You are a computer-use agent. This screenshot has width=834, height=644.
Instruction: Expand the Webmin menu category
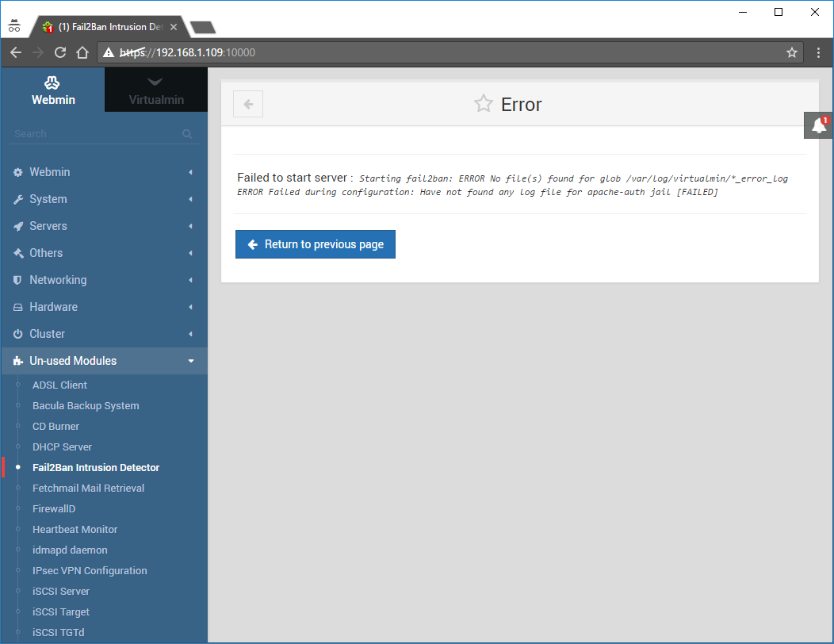[x=105, y=172]
